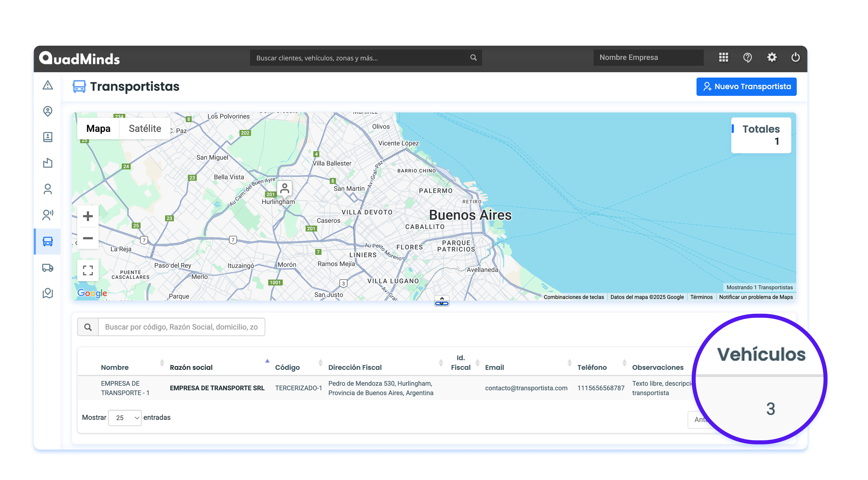Image resolution: width=868 pixels, height=480 pixels.
Task: Click the magnifier in the top search bar
Action: 473,58
